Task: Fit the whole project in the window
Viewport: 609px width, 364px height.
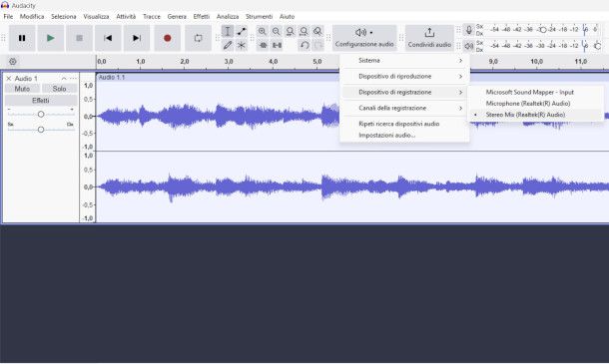Action: coord(304,32)
